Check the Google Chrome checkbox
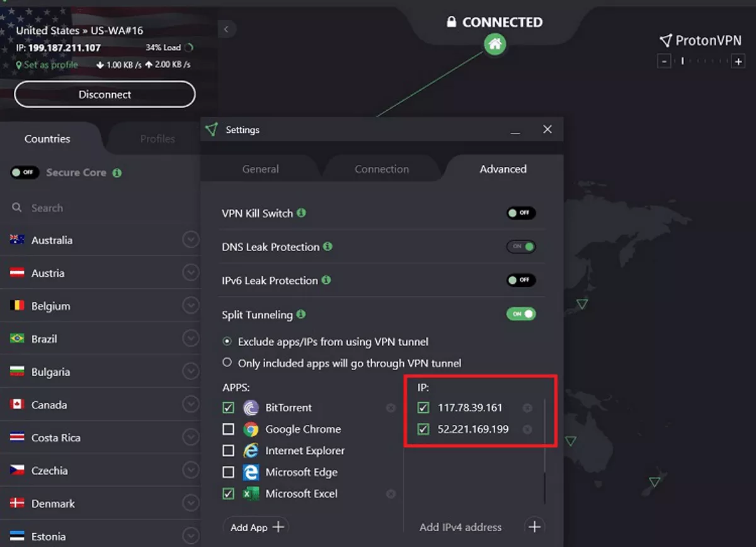Screen dimensions: 756x547 click(229, 429)
